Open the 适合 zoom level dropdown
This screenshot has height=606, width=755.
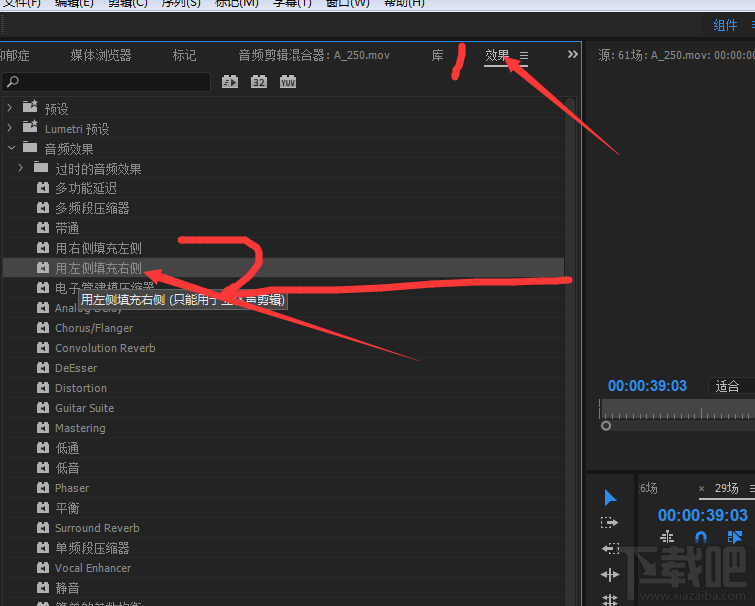pos(731,386)
